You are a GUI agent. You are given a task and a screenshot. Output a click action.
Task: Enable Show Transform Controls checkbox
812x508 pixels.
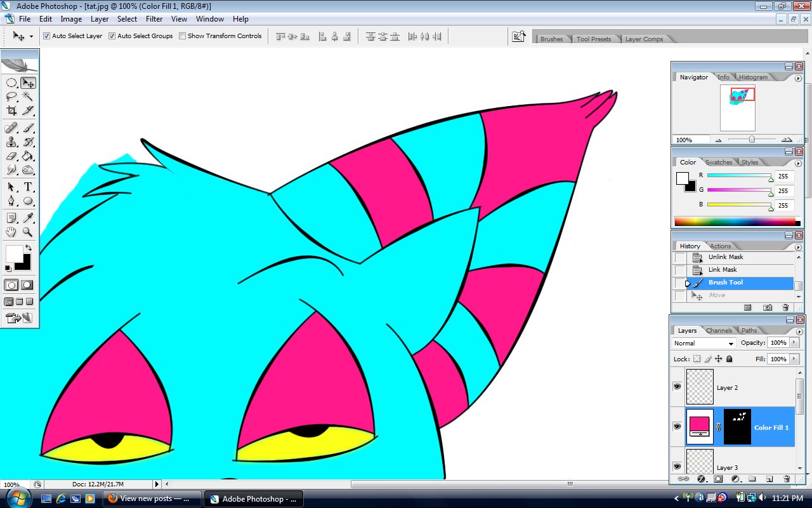click(182, 36)
